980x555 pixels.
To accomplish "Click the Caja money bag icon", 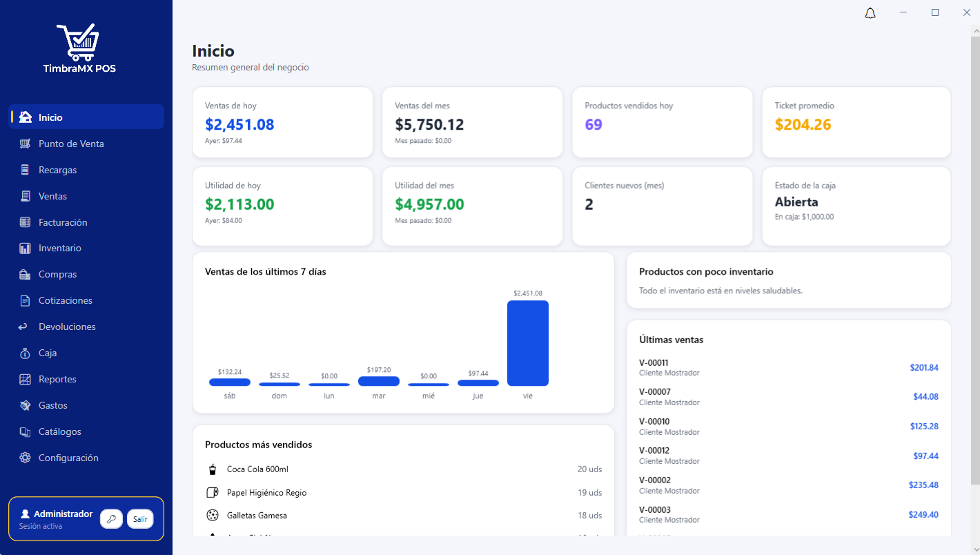I will pyautogui.click(x=26, y=353).
